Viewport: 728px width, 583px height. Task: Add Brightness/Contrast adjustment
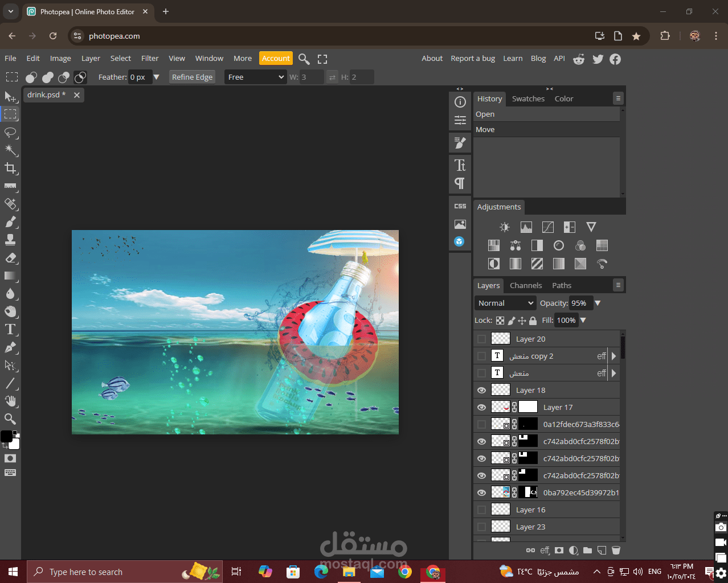[505, 227]
